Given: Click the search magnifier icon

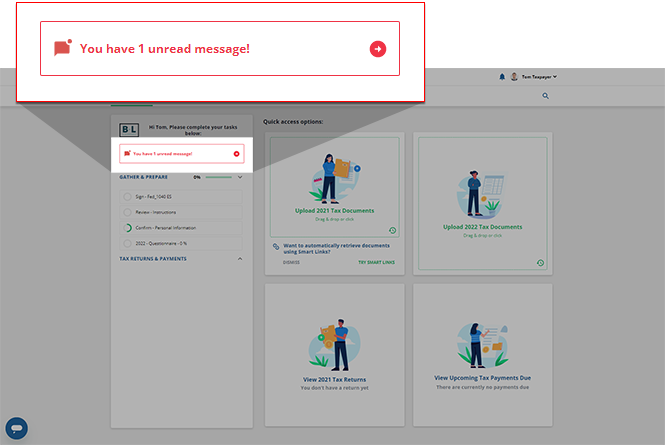Looking at the screenshot, I should point(545,96).
